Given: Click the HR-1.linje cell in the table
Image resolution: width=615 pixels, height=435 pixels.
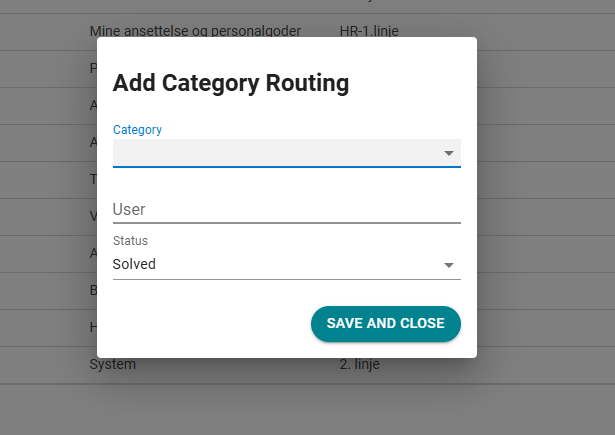Looking at the screenshot, I should click(x=371, y=31).
